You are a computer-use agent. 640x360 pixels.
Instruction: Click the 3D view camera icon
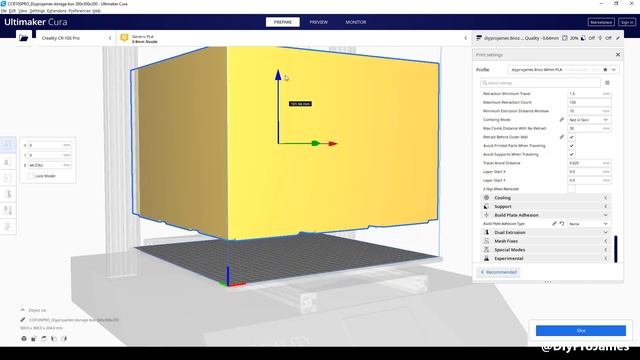pos(24,338)
